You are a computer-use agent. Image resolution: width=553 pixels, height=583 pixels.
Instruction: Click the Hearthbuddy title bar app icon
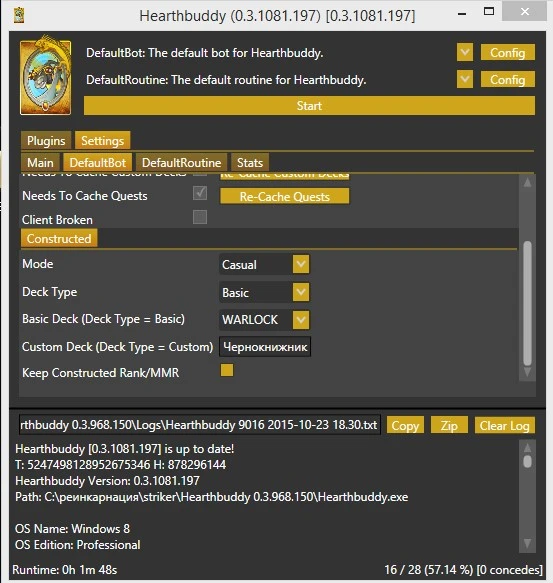[x=19, y=15]
